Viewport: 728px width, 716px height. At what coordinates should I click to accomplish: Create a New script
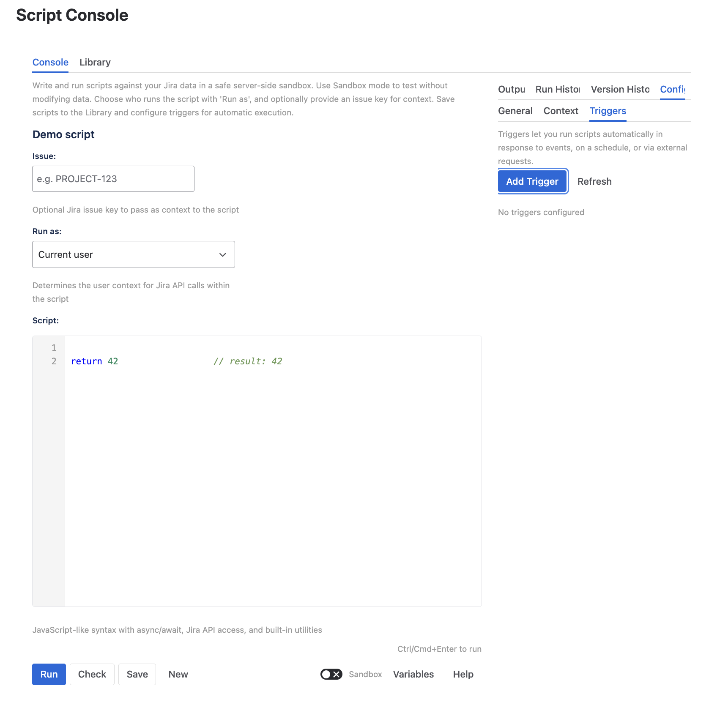click(178, 674)
